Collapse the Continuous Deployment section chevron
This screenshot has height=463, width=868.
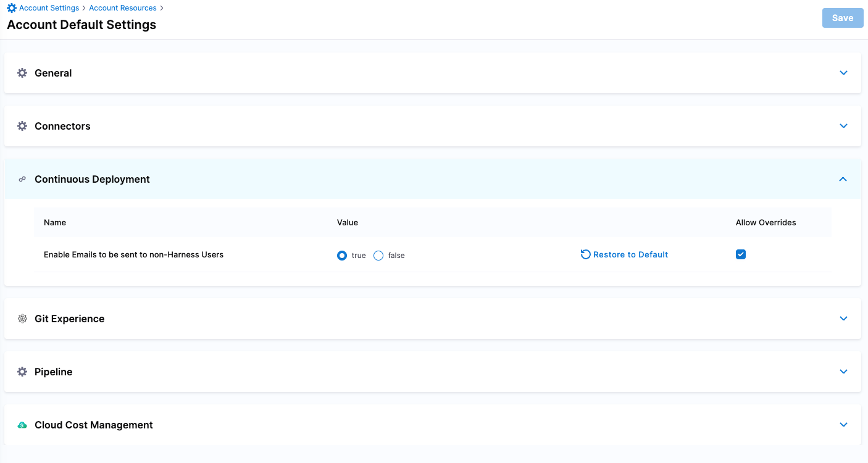click(843, 179)
